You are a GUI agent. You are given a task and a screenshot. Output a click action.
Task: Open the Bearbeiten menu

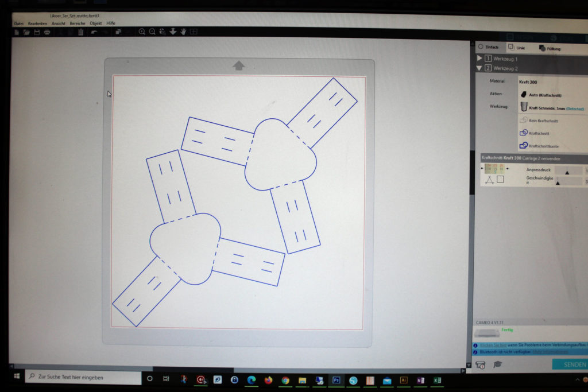tap(38, 24)
